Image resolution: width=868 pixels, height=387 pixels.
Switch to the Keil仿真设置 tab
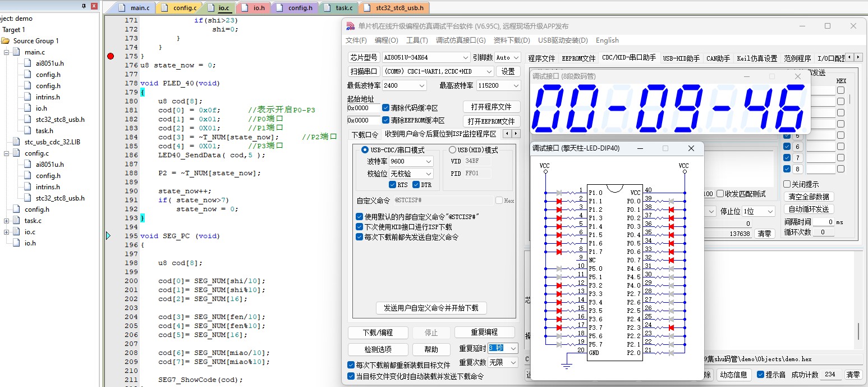(757, 58)
